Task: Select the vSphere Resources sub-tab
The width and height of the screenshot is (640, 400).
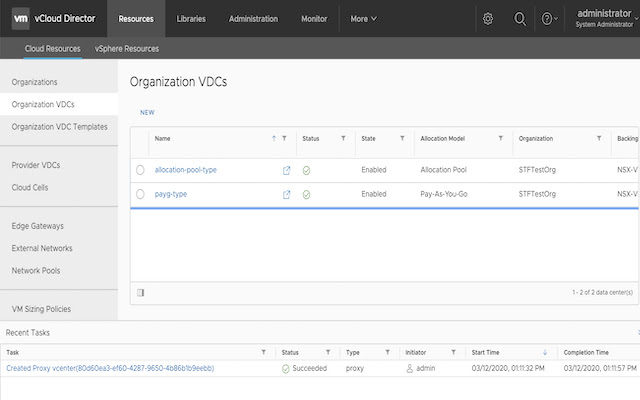Action: coord(127,49)
